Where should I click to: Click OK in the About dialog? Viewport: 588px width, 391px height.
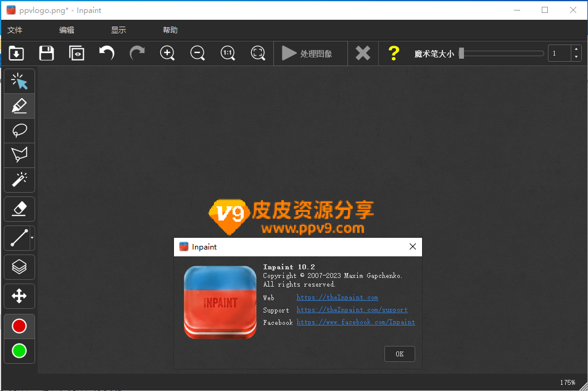point(400,354)
